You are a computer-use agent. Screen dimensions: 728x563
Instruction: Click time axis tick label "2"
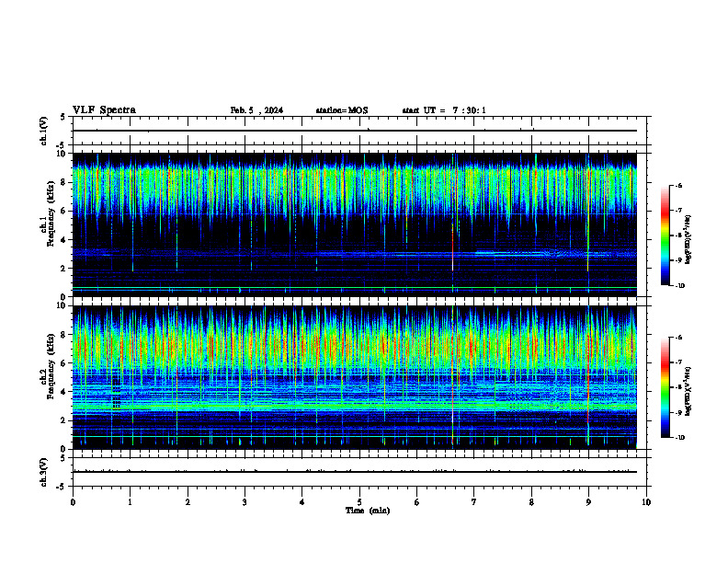(x=188, y=502)
